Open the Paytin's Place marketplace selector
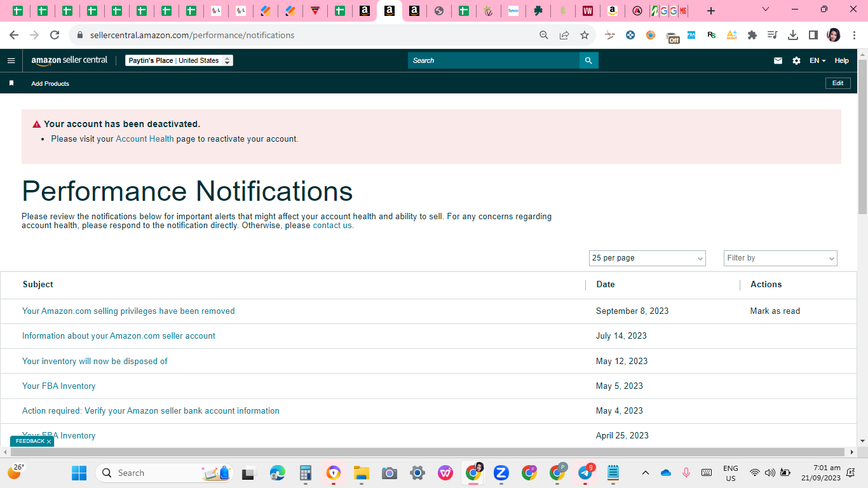 (x=179, y=60)
